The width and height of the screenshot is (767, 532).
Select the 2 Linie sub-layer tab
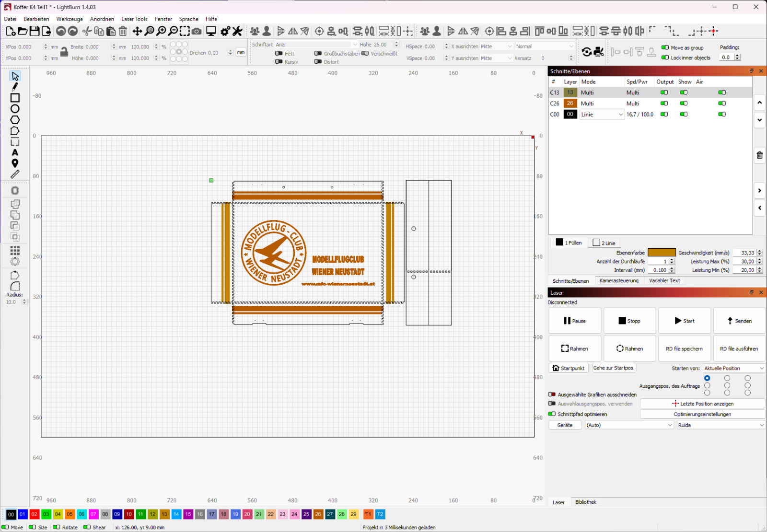604,243
